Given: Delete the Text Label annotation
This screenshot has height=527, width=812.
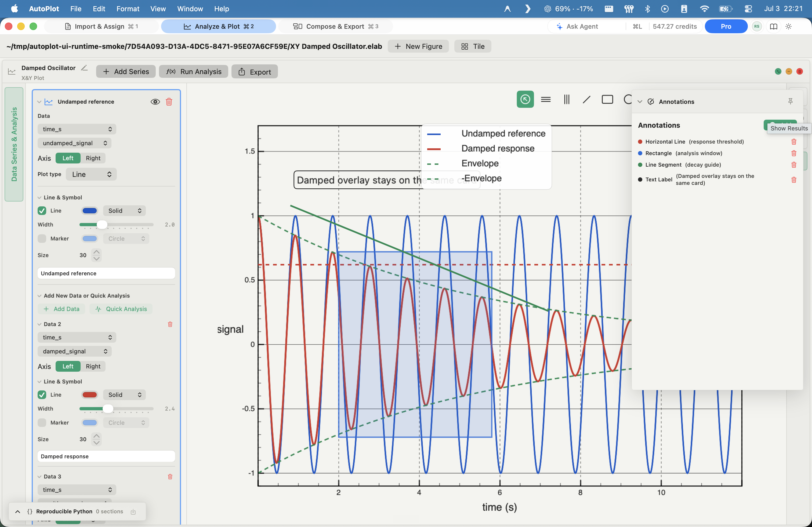Looking at the screenshot, I should (x=794, y=180).
